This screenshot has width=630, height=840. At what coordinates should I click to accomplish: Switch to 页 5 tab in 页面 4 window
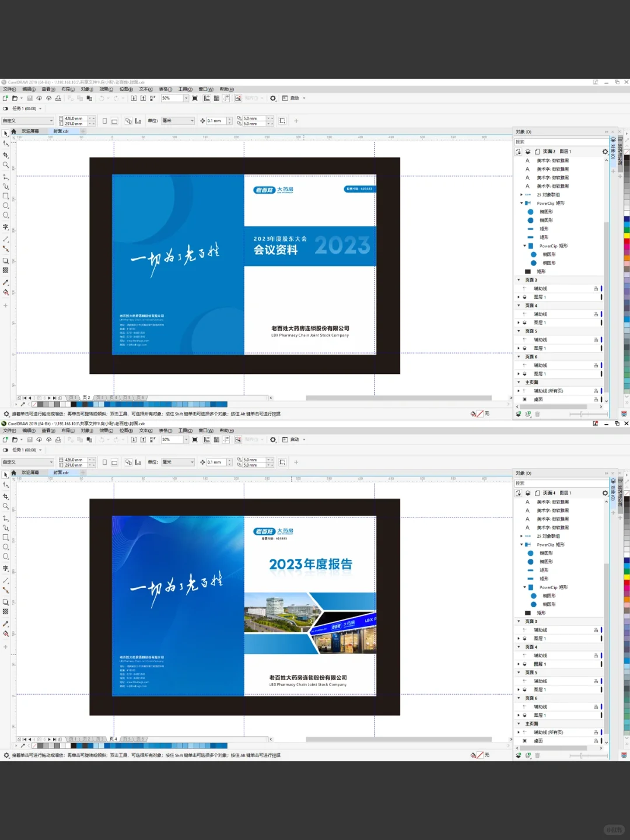click(x=128, y=738)
